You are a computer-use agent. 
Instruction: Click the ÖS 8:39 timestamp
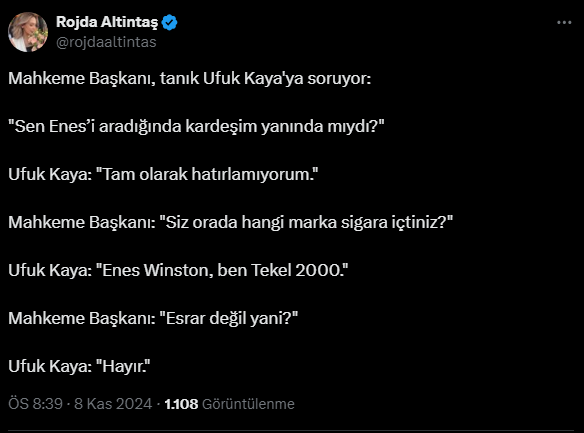[x=35, y=404]
